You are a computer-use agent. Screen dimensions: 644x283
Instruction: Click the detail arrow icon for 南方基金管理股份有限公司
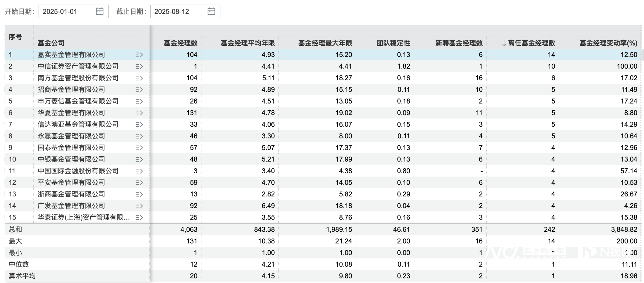[139, 78]
